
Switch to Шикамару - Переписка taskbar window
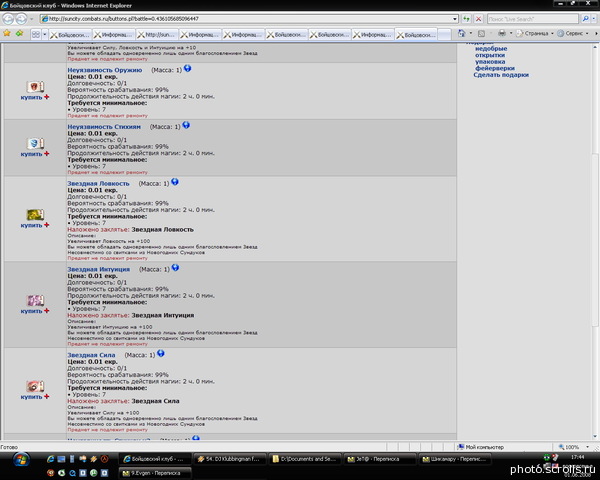455,459
